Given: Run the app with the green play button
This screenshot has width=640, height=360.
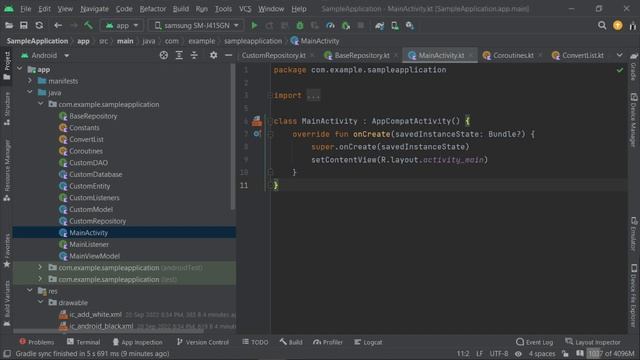Looking at the screenshot, I should 254,25.
